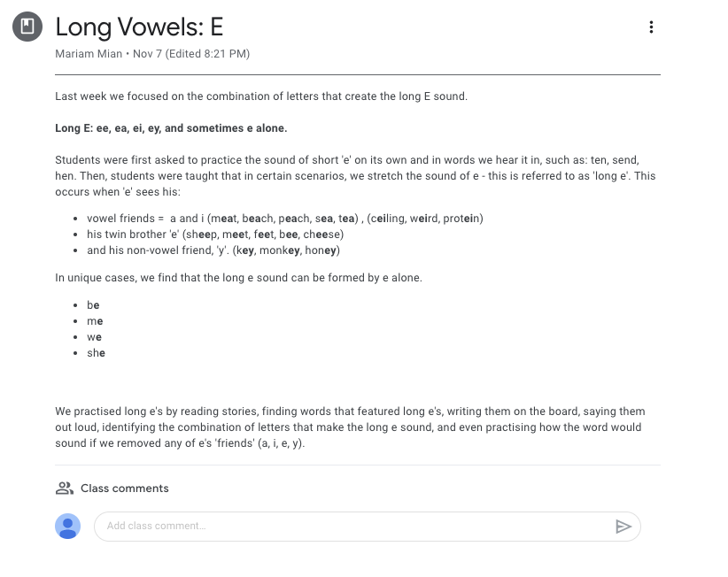Click the Class comments people icon
The image size is (728, 577).
[64, 489]
